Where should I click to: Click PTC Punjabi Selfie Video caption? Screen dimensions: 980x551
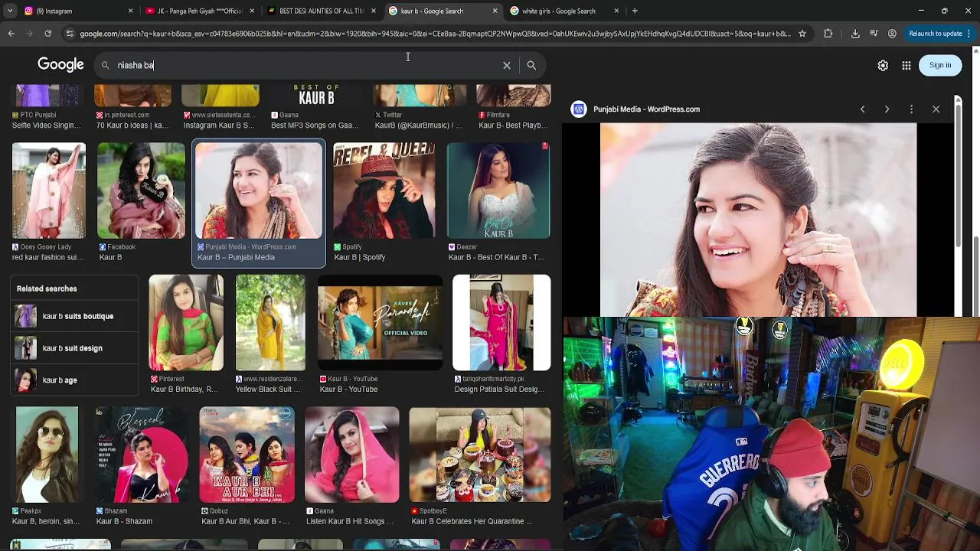click(46, 126)
